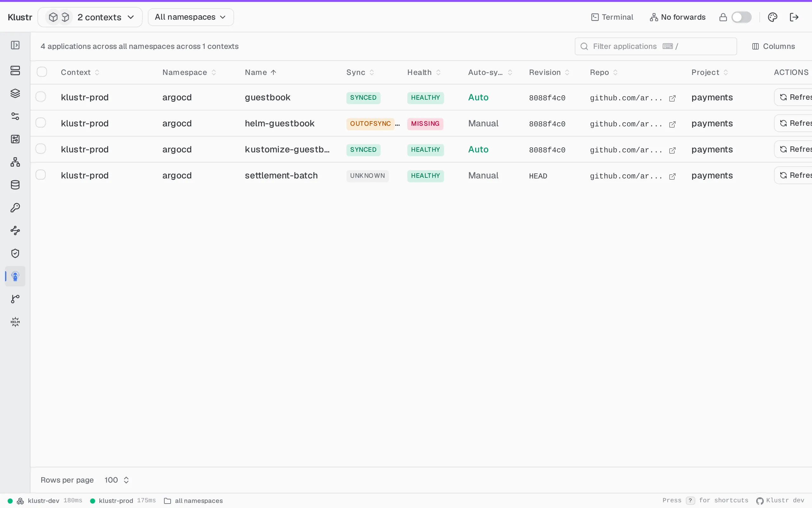Open the key access icon in sidebar
This screenshot has height=508, width=812.
(x=15, y=208)
